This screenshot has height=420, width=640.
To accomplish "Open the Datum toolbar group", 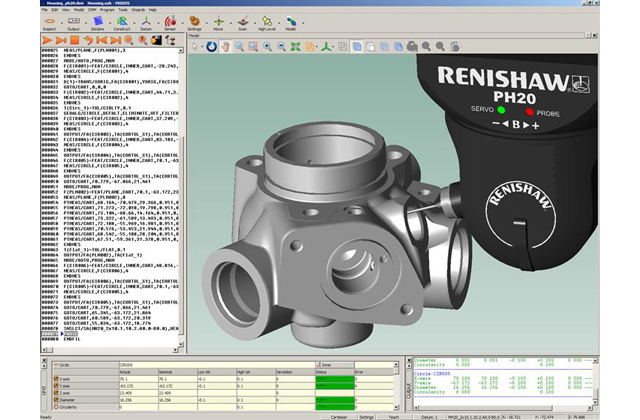I will [146, 23].
